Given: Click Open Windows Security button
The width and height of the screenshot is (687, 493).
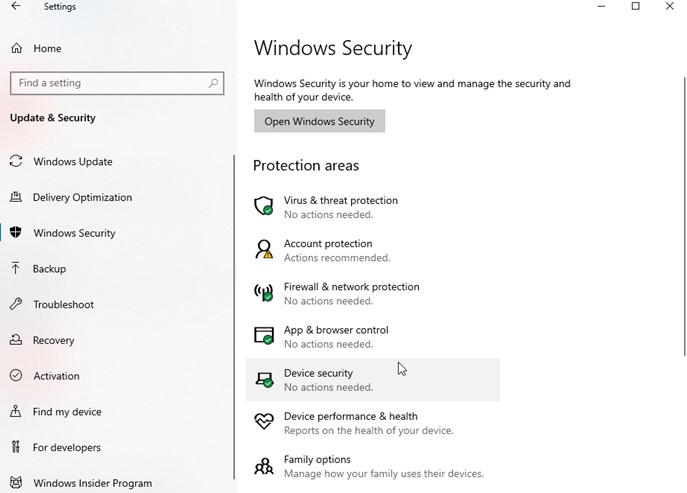Looking at the screenshot, I should 319,121.
